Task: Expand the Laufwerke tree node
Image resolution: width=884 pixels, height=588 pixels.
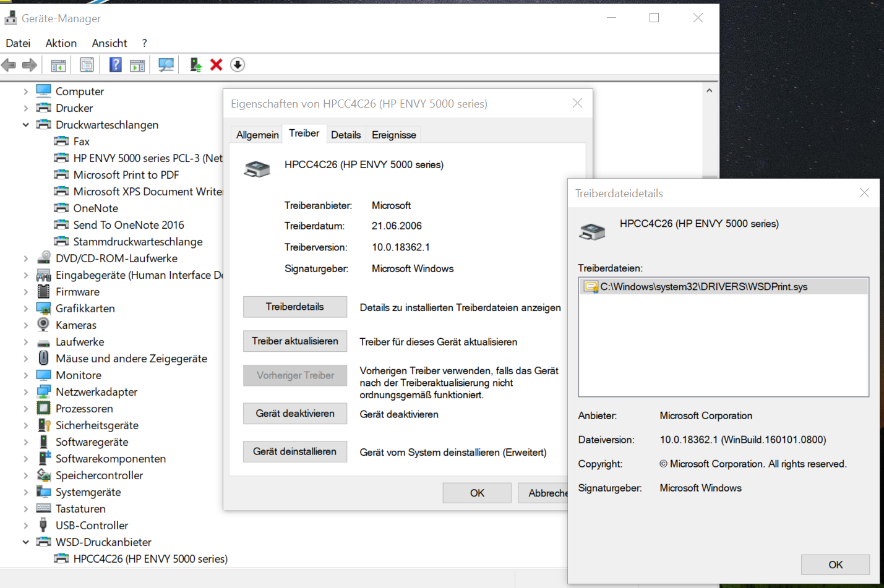Action: [25, 342]
